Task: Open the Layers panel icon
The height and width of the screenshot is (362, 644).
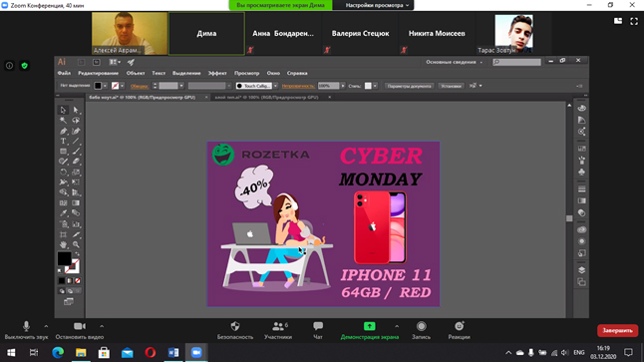Action: click(581, 270)
